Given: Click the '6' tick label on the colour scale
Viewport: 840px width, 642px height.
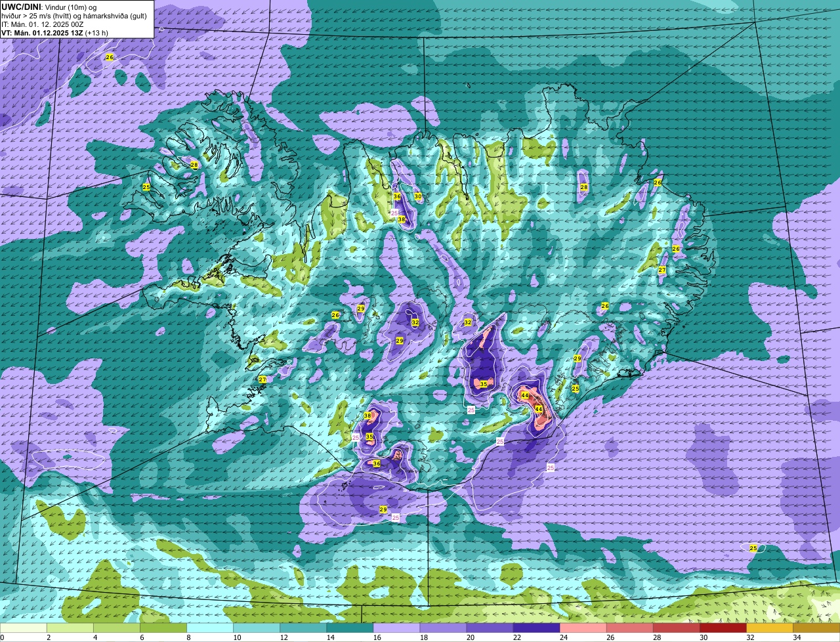Looking at the screenshot, I should pos(141,637).
